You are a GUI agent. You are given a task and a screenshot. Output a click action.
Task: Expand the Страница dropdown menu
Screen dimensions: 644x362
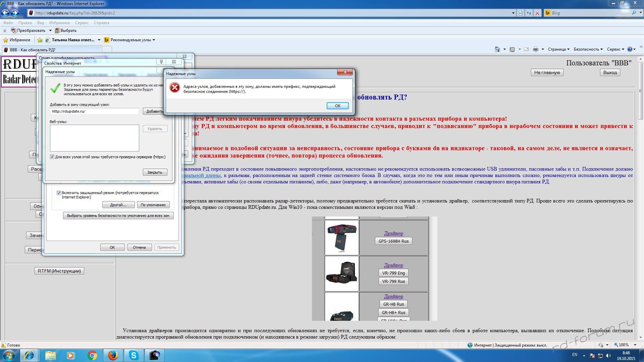(x=558, y=49)
